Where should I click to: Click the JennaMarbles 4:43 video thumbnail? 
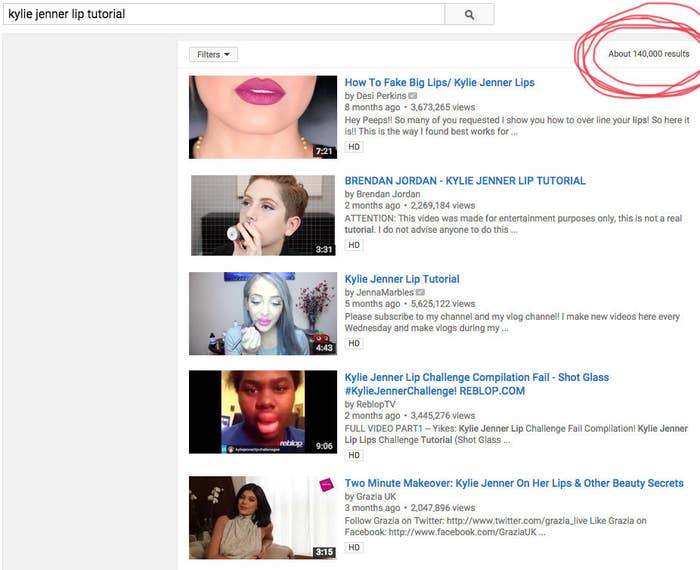263,313
